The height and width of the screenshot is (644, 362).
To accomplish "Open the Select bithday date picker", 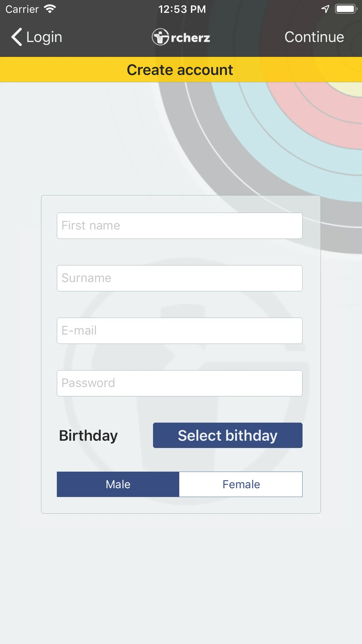I will (x=228, y=435).
